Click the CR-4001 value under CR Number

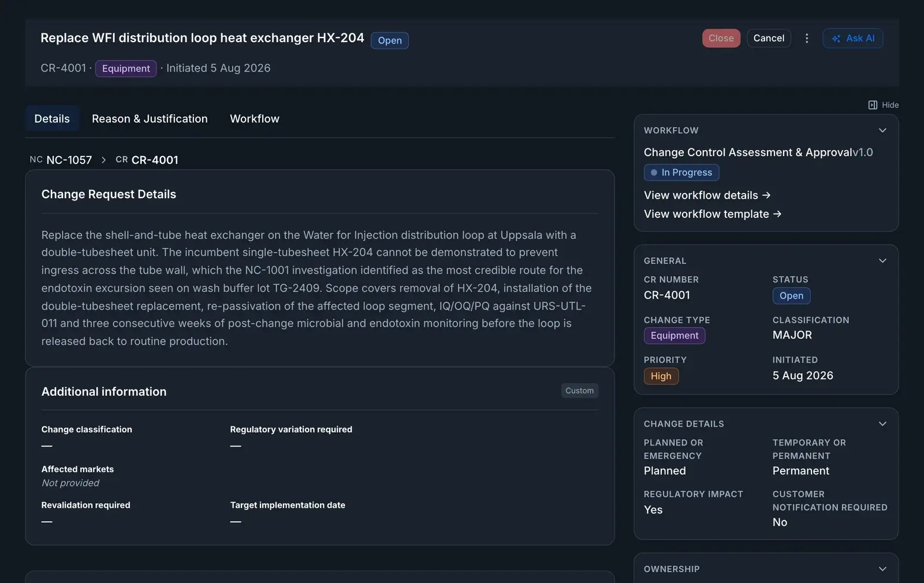[667, 295]
